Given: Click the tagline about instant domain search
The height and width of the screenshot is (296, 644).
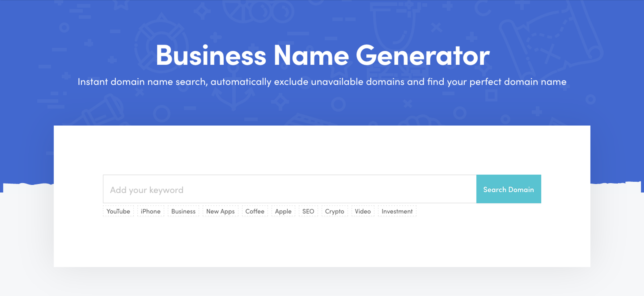Looking at the screenshot, I should (322, 82).
